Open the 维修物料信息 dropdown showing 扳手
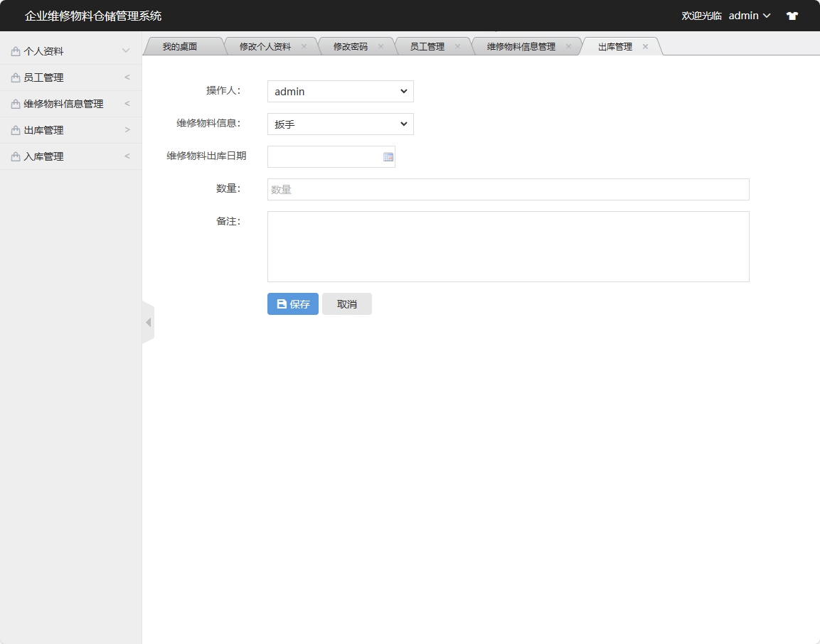Viewport: 820px width, 644px height. tap(340, 124)
